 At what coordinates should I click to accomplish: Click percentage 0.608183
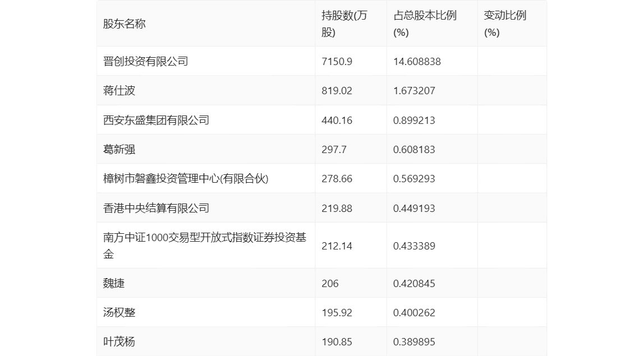[414, 150]
